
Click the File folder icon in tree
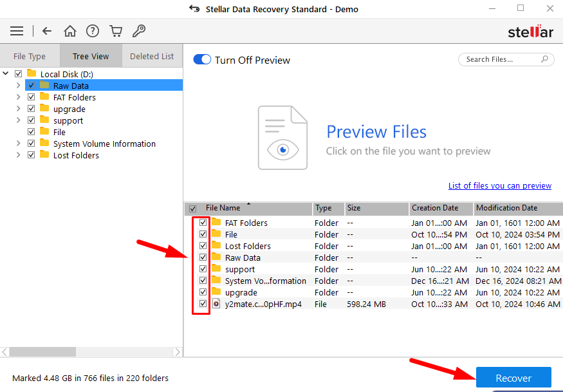point(44,131)
